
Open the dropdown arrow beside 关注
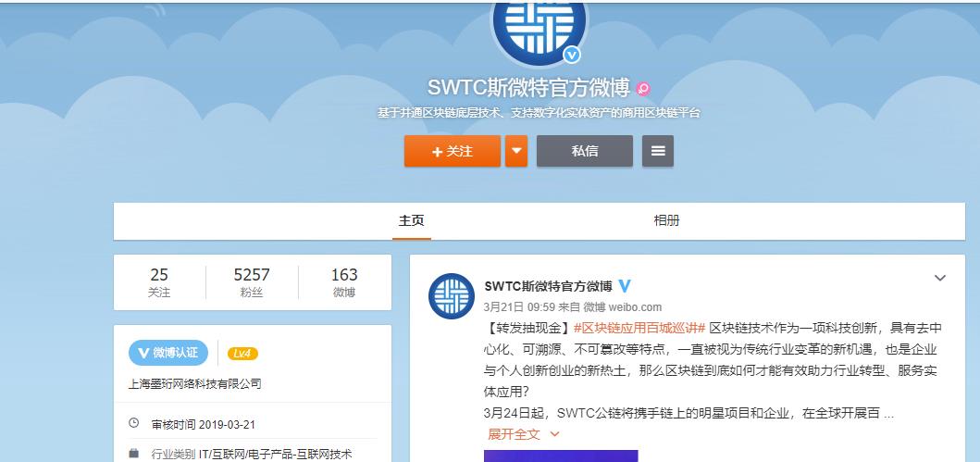point(516,151)
